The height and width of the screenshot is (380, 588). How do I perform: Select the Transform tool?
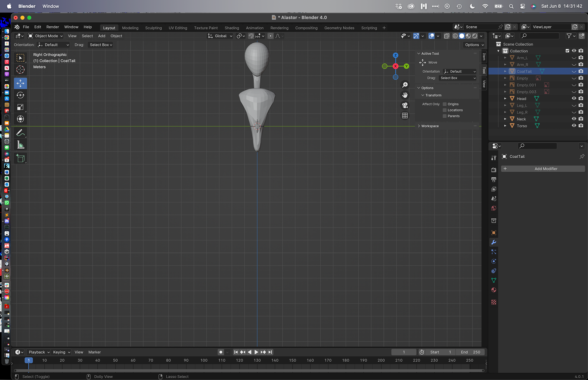pos(20,119)
